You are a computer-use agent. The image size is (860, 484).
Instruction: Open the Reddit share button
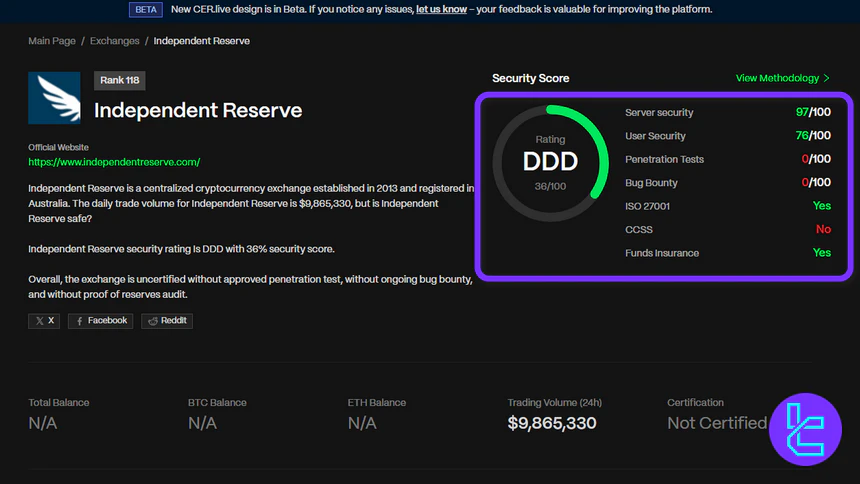pyautogui.click(x=167, y=321)
